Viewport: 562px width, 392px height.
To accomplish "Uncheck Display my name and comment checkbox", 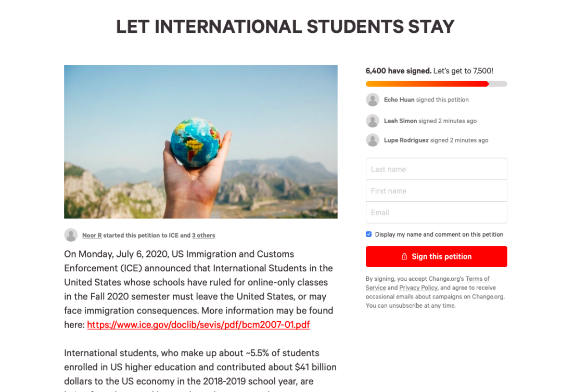I will click(x=369, y=234).
